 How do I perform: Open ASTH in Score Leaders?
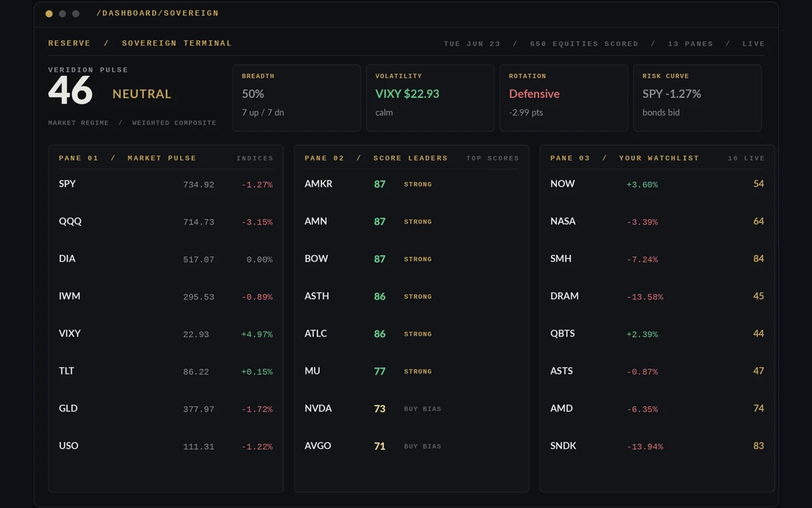412,296
